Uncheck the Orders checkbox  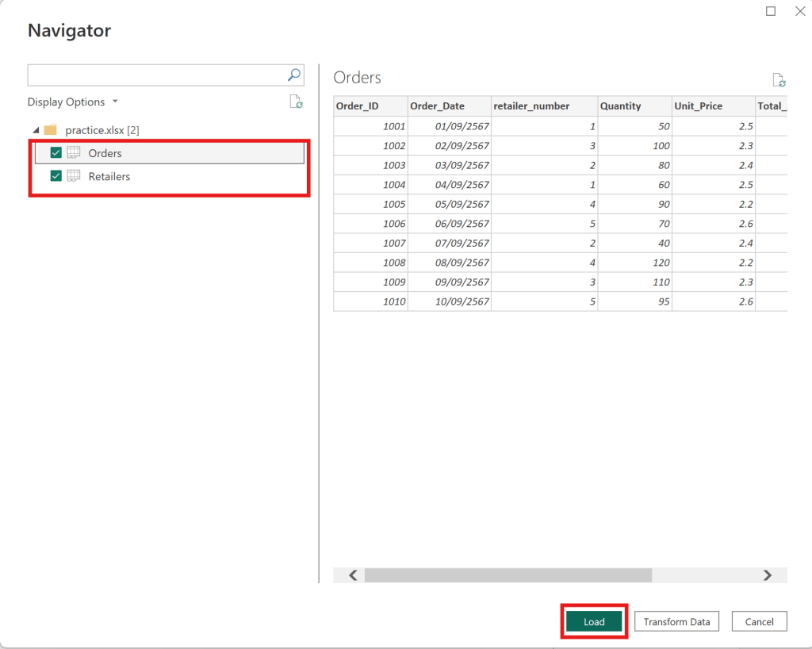coord(56,153)
